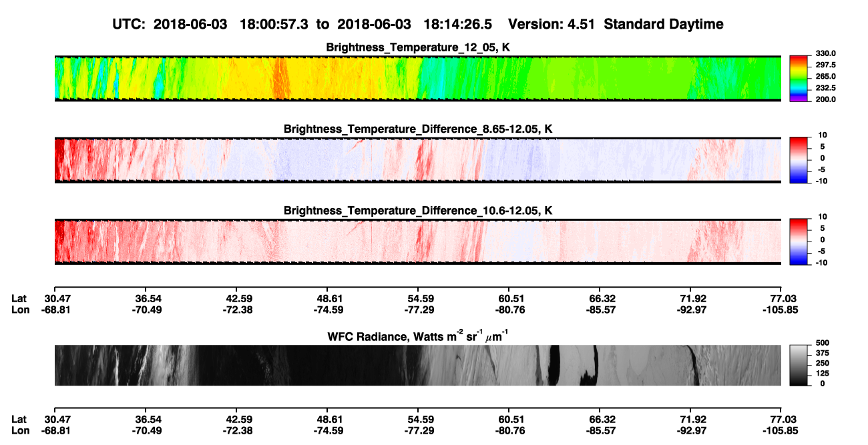Click the 500 value on WFC colorbar

coord(823,343)
